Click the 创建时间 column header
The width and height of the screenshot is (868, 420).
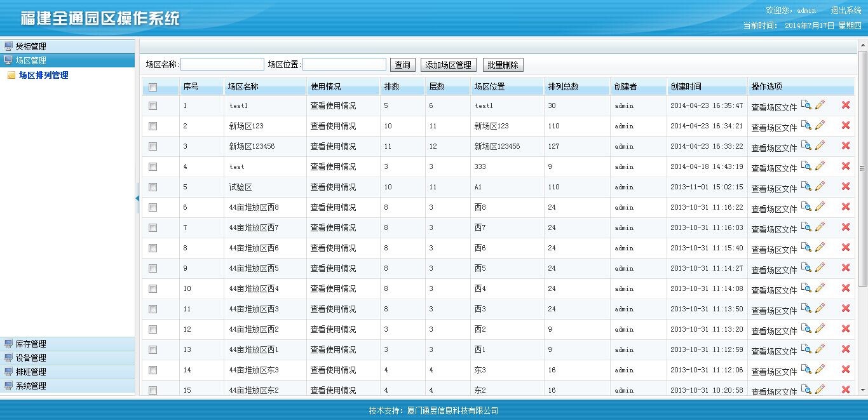point(707,87)
